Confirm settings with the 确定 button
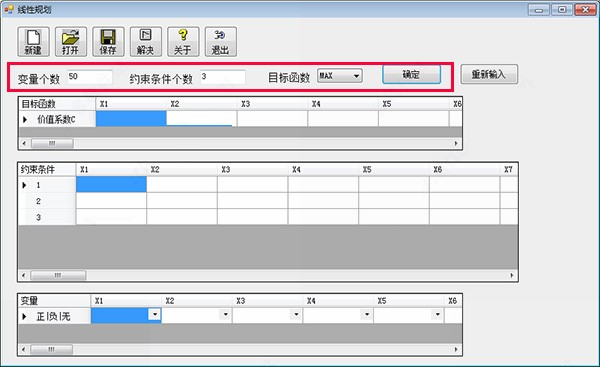This screenshot has height=367, width=600. (412, 74)
